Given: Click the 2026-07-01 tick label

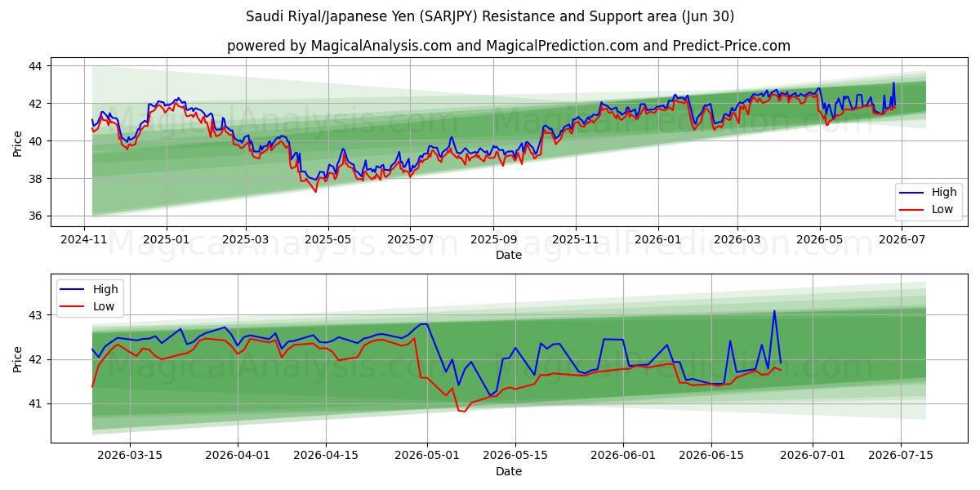Looking at the screenshot, I should [x=813, y=455].
